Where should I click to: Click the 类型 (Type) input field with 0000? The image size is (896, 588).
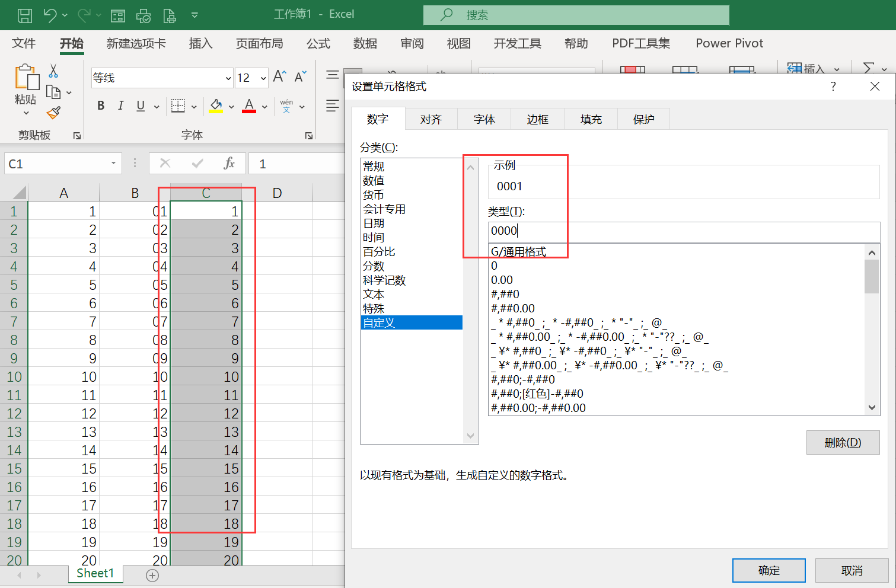(x=684, y=231)
